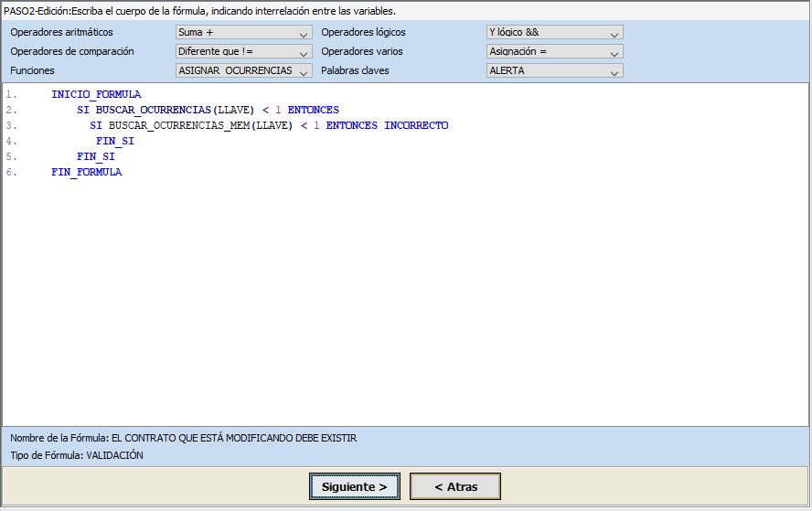812x511 pixels.
Task: Place cursor on the INCORRECTO keyword
Action: click(x=416, y=125)
